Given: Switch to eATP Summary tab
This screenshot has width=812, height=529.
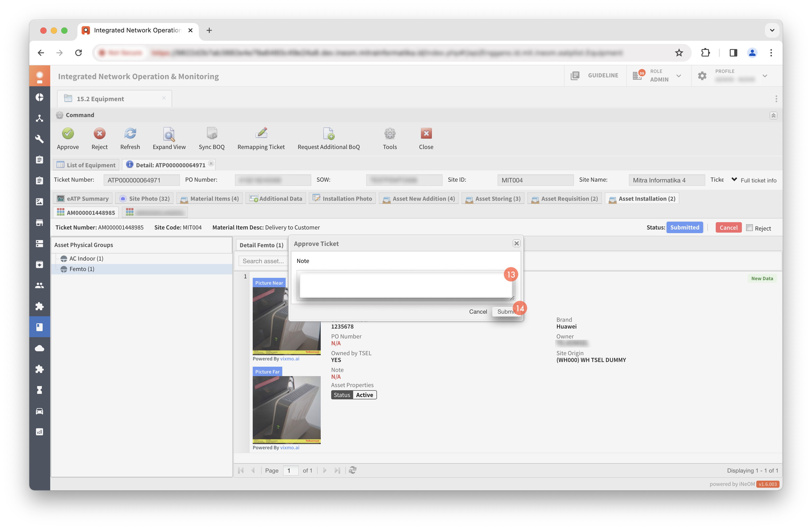Looking at the screenshot, I should [83, 198].
